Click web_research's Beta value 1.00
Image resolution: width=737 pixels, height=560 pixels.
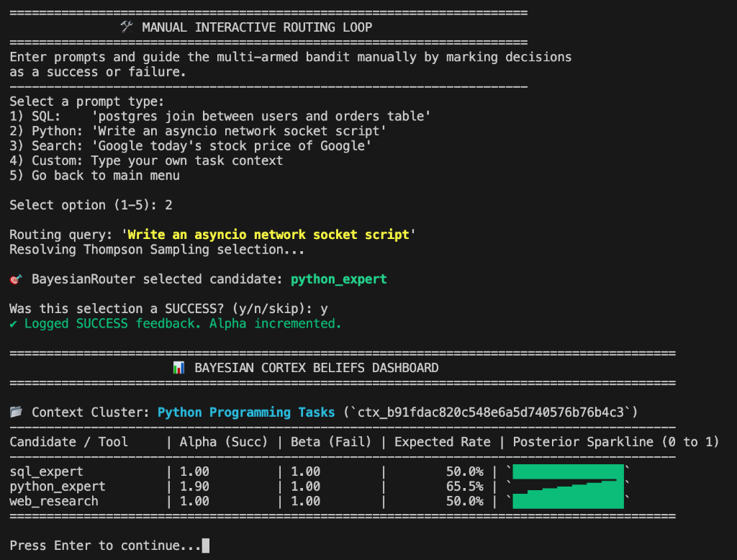(305, 501)
